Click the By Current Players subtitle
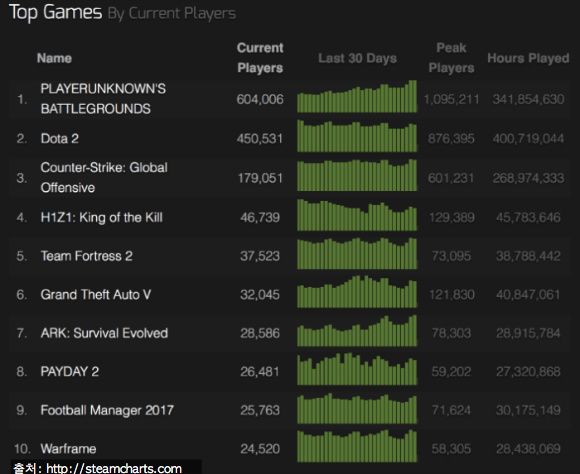The height and width of the screenshot is (474, 580). click(x=172, y=14)
